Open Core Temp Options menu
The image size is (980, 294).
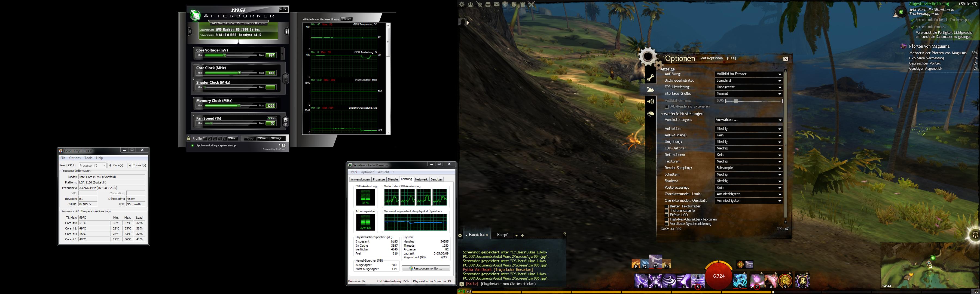(x=75, y=158)
